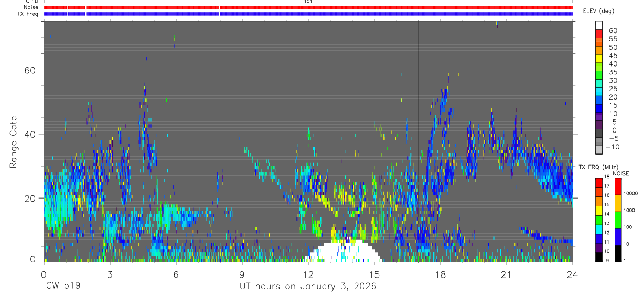Click 'UT hours on January 3, 2026' title
Screen dimensions: 644x297
coord(308,286)
